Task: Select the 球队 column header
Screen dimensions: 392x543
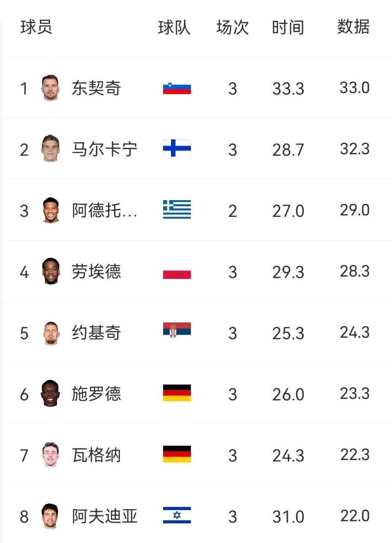Action: tap(174, 27)
